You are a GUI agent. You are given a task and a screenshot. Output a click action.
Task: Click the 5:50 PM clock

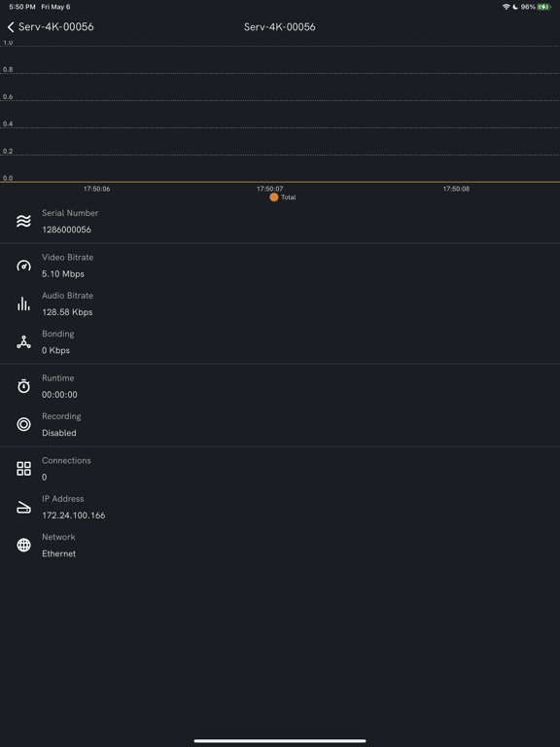point(22,7)
